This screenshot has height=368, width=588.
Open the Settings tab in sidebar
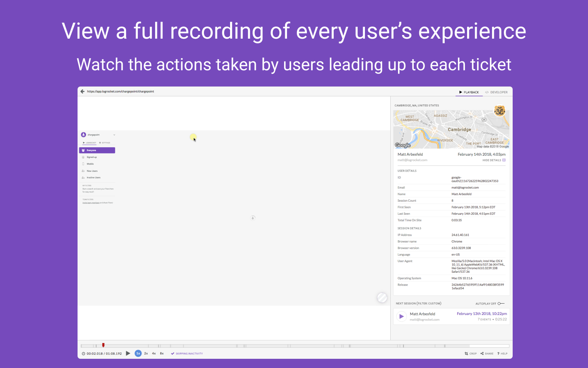(x=105, y=143)
